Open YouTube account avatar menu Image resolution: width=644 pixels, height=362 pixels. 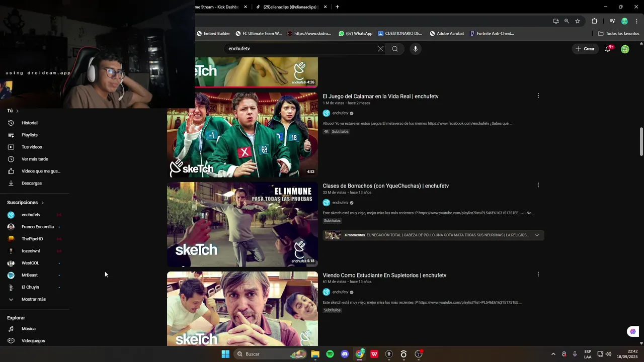coord(625,49)
